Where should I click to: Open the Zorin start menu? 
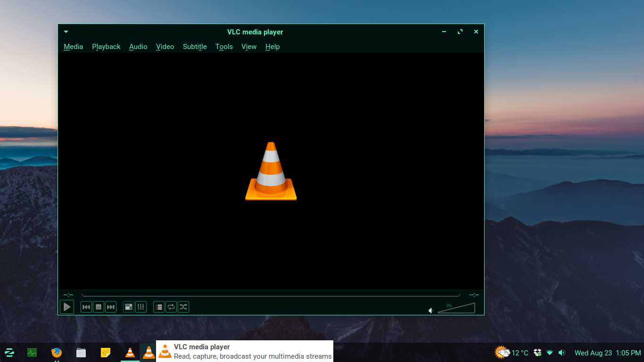tap(9, 353)
